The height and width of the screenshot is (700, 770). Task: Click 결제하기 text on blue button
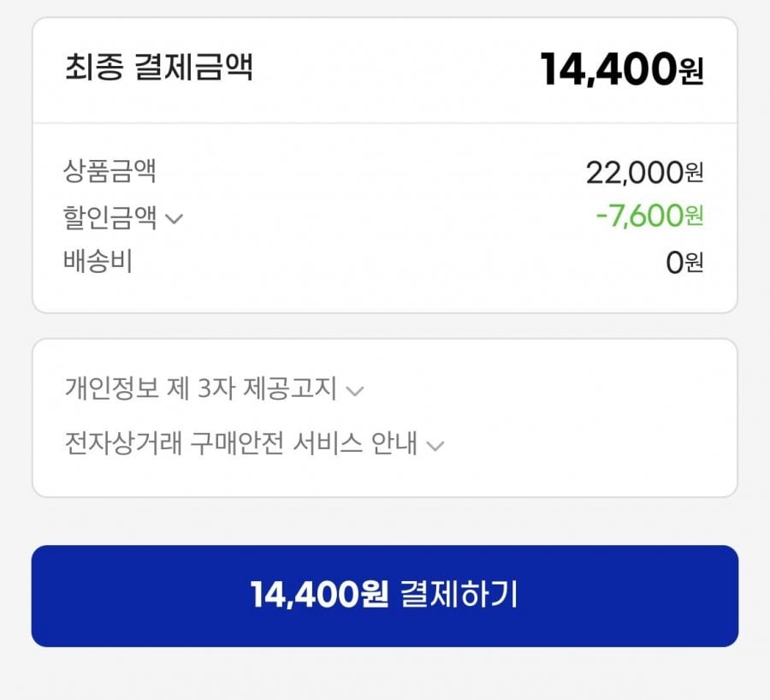[x=459, y=595]
